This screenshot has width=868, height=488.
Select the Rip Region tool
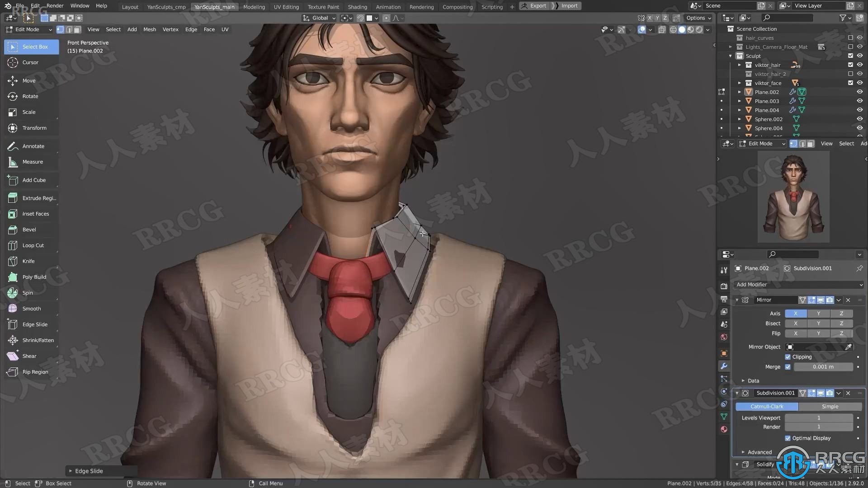31,372
